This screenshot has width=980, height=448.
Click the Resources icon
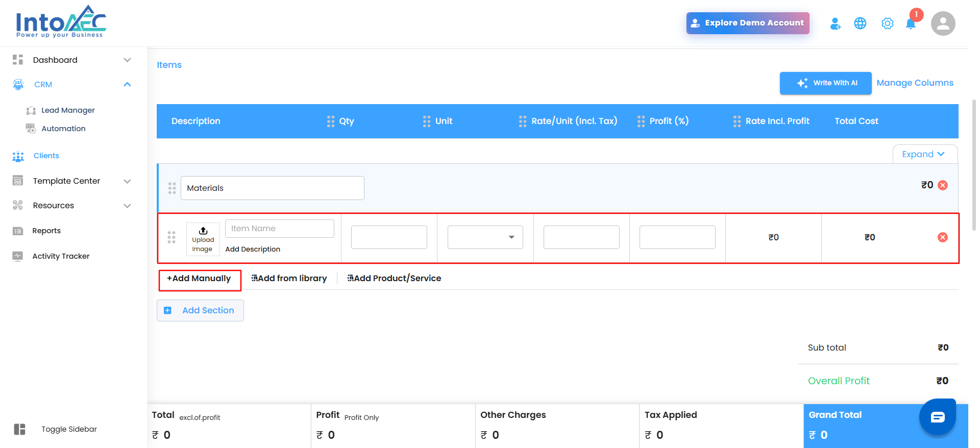(18, 205)
